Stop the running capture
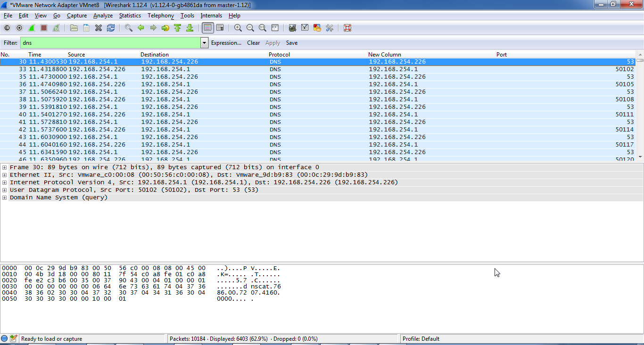The width and height of the screenshot is (644, 345). [44, 28]
